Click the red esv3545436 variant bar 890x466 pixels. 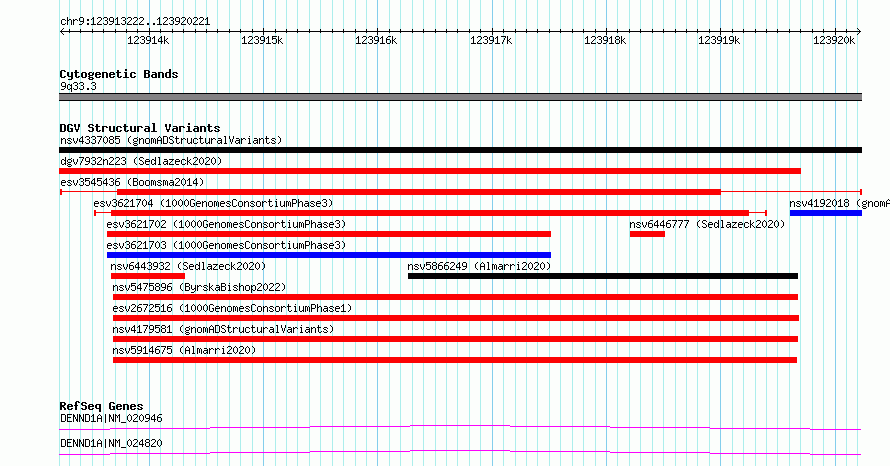tap(418, 192)
